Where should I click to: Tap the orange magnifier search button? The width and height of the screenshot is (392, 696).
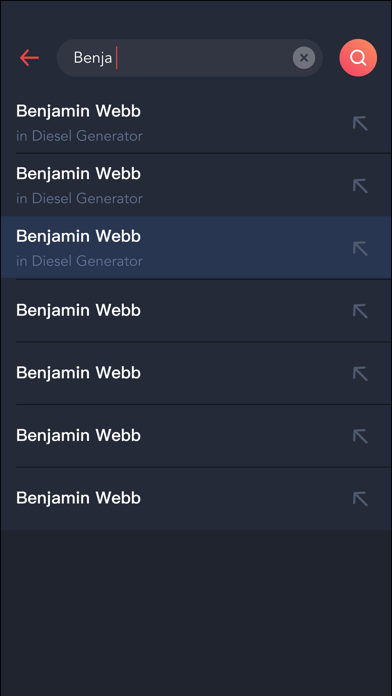coord(358,58)
